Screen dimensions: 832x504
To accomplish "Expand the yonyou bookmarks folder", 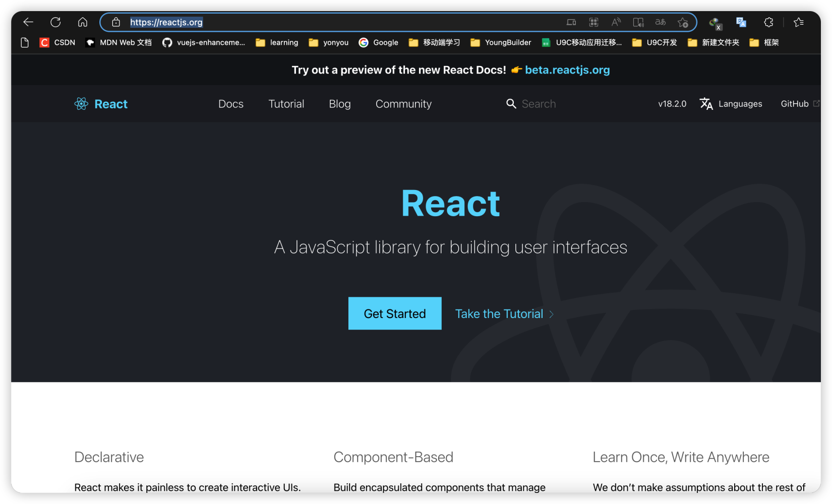I will click(329, 42).
